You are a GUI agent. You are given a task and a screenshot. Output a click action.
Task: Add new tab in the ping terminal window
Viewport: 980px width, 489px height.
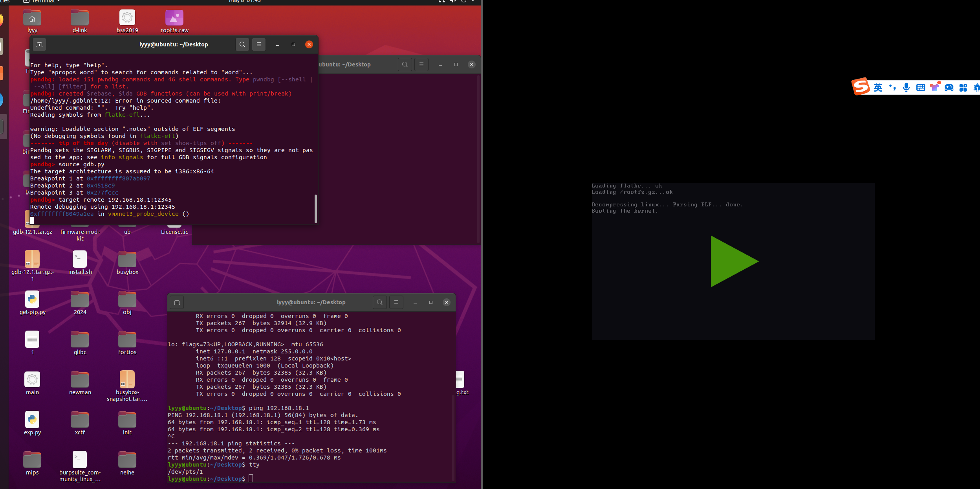point(177,302)
